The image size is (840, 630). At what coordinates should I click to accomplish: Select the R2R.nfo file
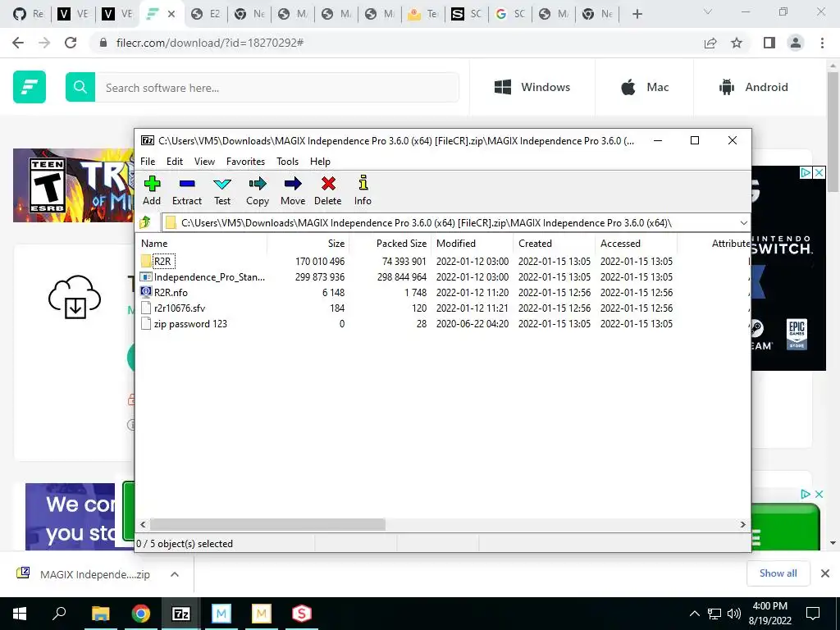coord(164,293)
